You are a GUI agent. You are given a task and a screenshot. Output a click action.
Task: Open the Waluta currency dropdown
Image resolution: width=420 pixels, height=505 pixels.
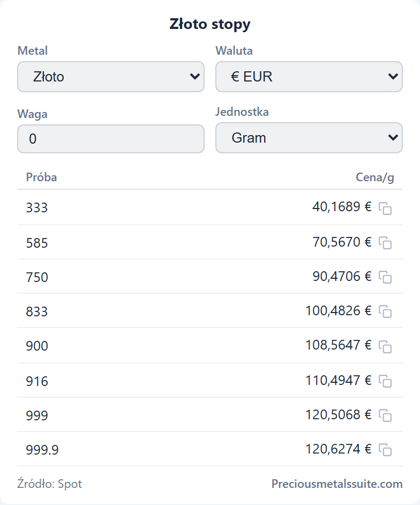pyautogui.click(x=309, y=77)
